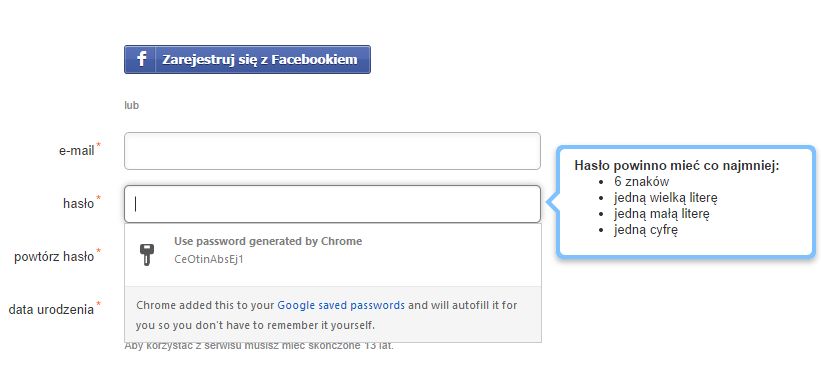The image size is (821, 380).
Task: Click the "lub" separator text
Action: pyautogui.click(x=131, y=105)
